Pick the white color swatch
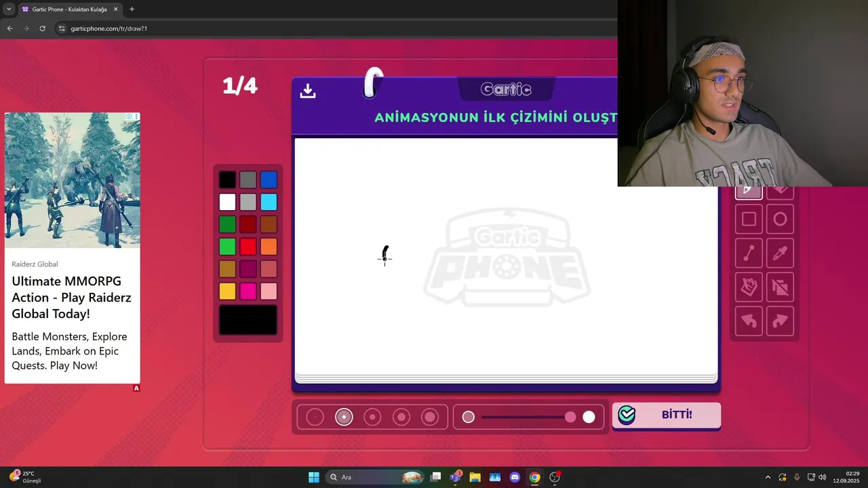Image resolution: width=868 pixels, height=488 pixels. pos(227,202)
